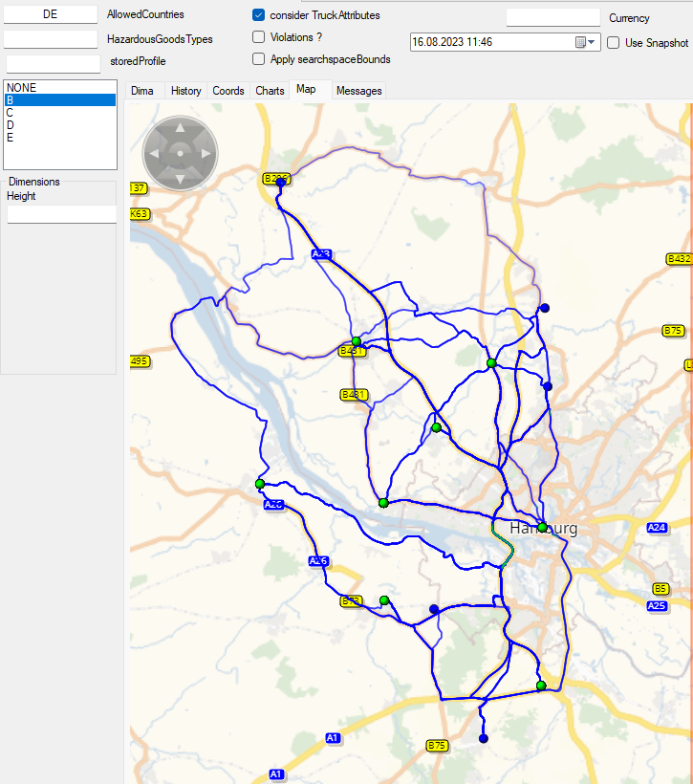Open the date picker calendar dropdown

(585, 43)
